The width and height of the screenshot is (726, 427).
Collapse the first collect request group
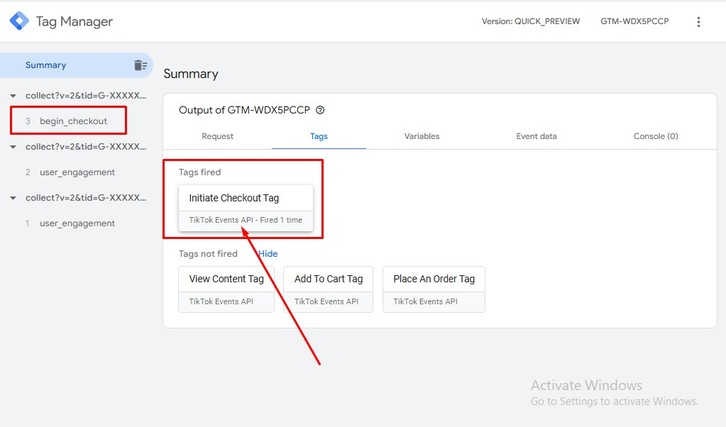(x=12, y=96)
